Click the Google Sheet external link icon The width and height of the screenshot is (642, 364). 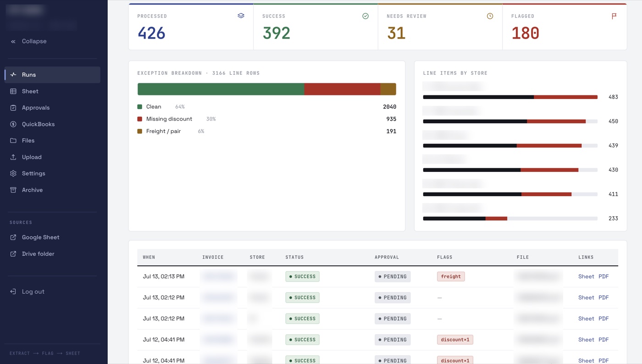[x=13, y=237]
